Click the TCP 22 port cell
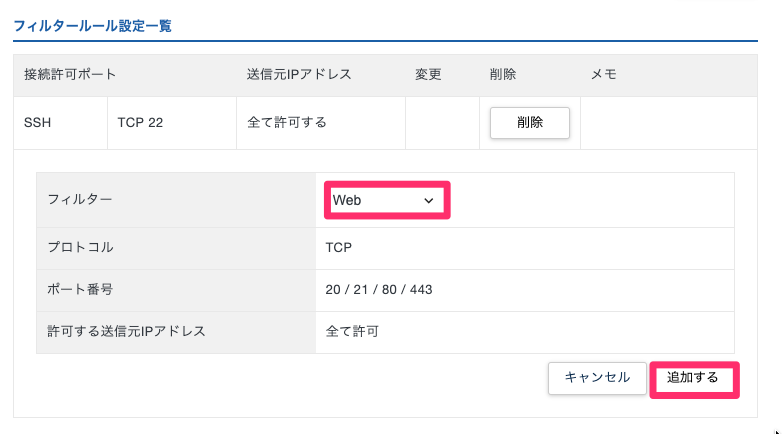This screenshot has height=434, width=782. 140,123
